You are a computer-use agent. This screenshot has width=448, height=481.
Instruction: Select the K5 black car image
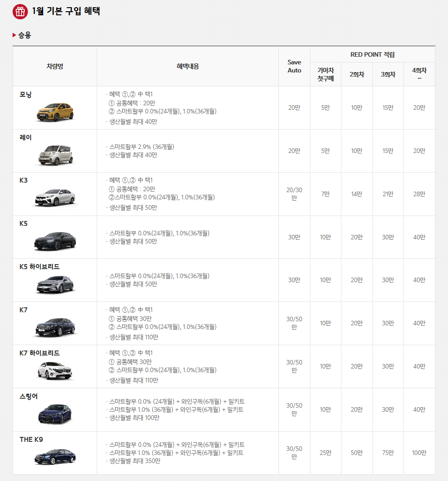click(55, 241)
